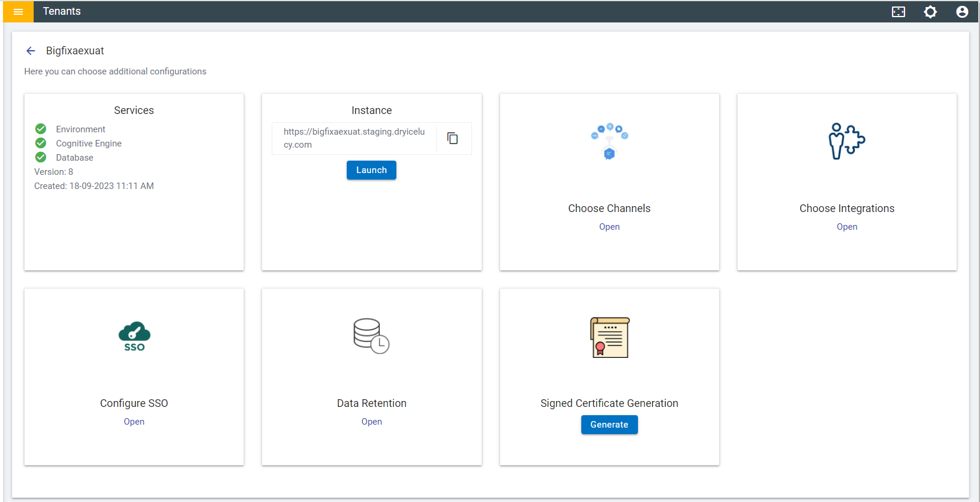Click the Data Retention database icon
980x502 pixels.
[x=372, y=336]
